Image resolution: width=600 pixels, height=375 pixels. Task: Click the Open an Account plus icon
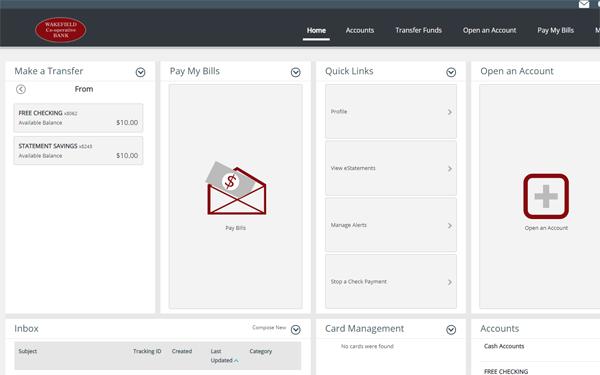[x=546, y=196]
